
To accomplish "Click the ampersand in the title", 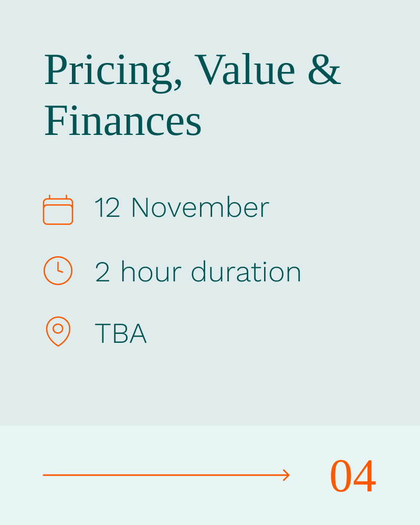I will click(x=324, y=70).
